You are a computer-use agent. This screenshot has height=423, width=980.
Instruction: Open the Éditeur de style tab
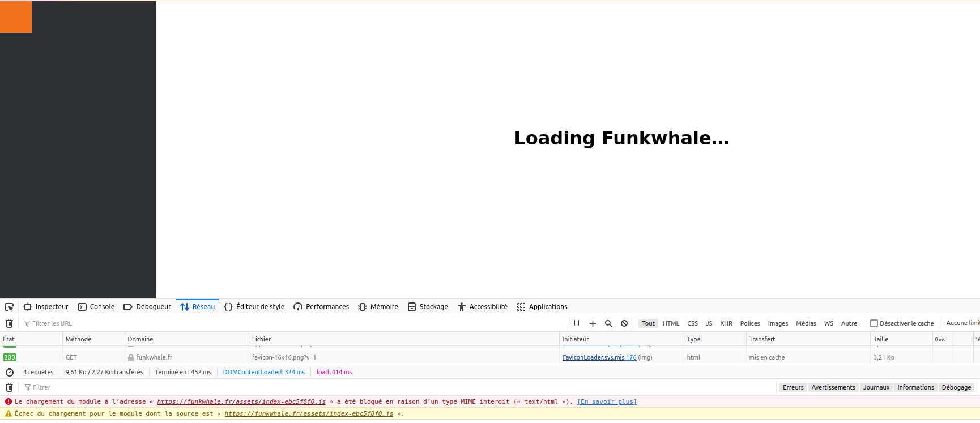(254, 307)
